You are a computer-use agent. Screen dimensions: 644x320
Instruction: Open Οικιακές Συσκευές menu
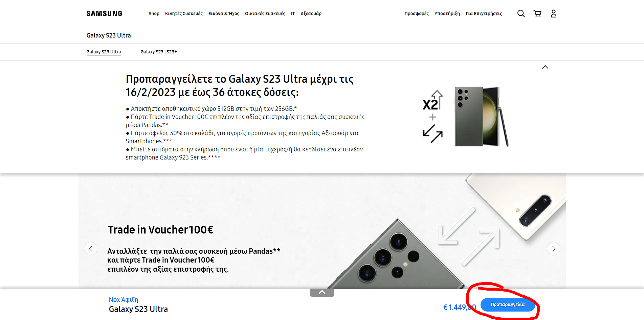click(265, 14)
